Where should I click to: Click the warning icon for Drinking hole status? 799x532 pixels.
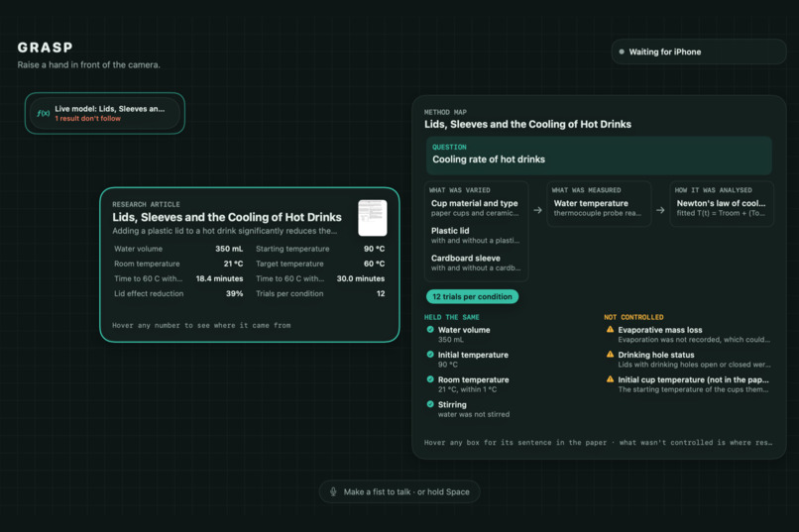(x=610, y=355)
